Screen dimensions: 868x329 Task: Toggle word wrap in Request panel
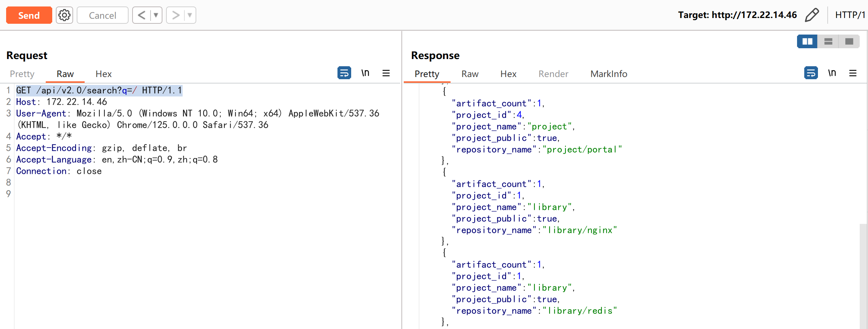[x=344, y=73]
